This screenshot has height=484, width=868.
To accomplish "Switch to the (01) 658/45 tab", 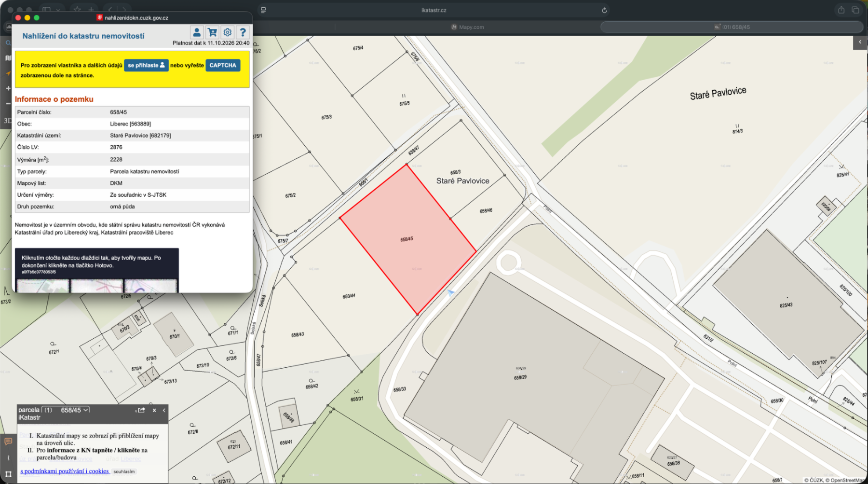I will point(732,27).
